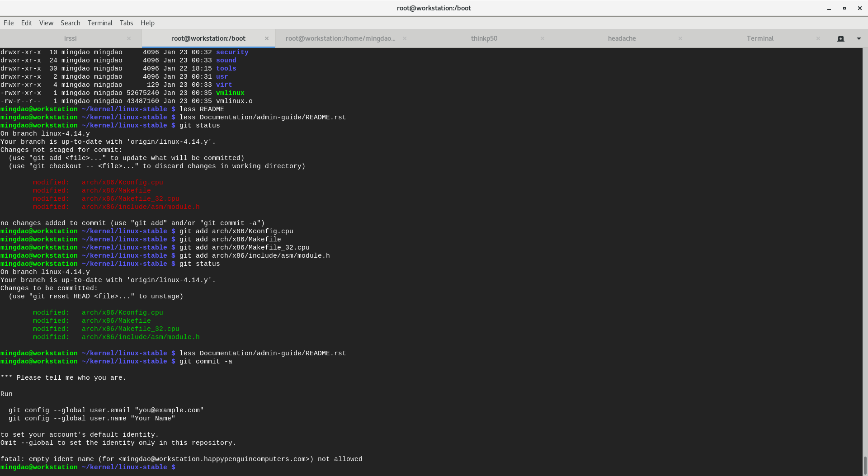Close the tab labeled Terminal
This screenshot has height=476, width=868.
click(x=818, y=38)
